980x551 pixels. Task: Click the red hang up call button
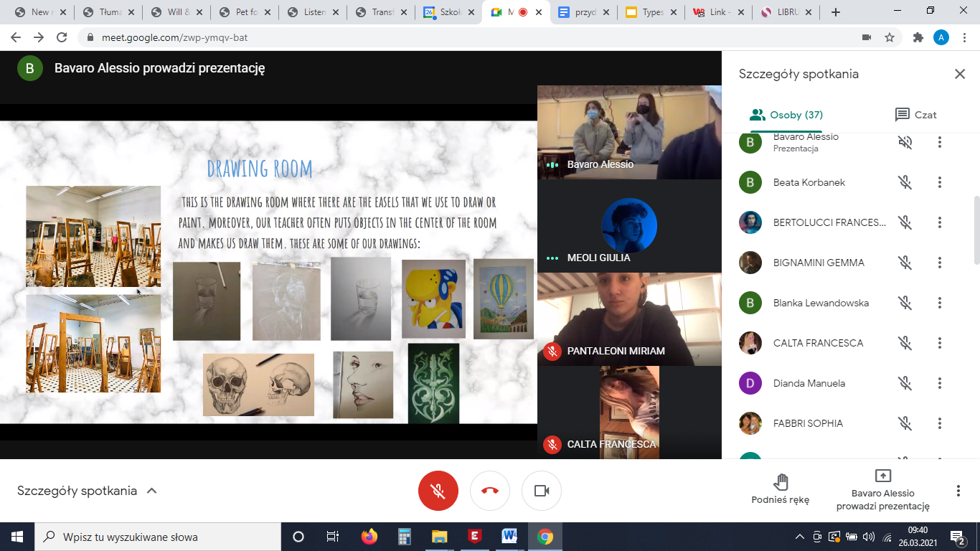490,491
